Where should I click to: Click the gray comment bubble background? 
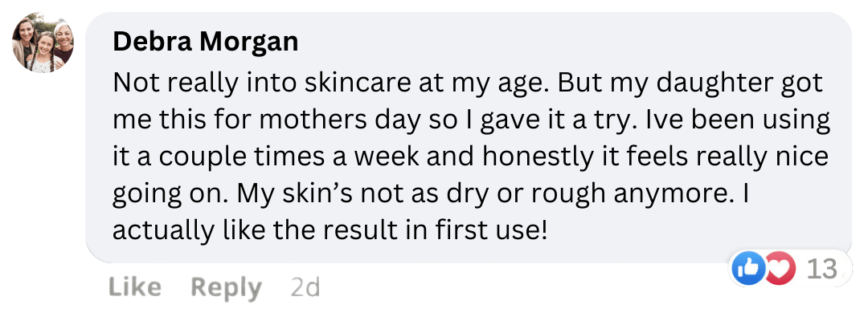pos(469,137)
